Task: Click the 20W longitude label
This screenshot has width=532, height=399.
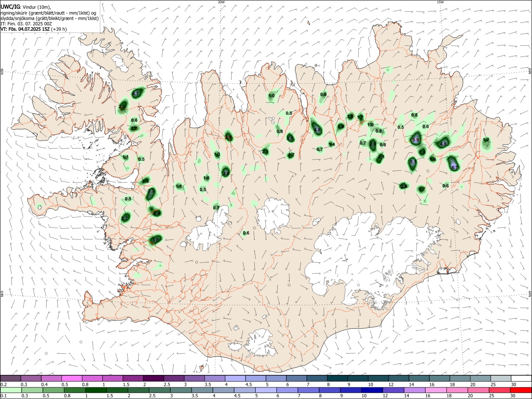Action: [221, 2]
